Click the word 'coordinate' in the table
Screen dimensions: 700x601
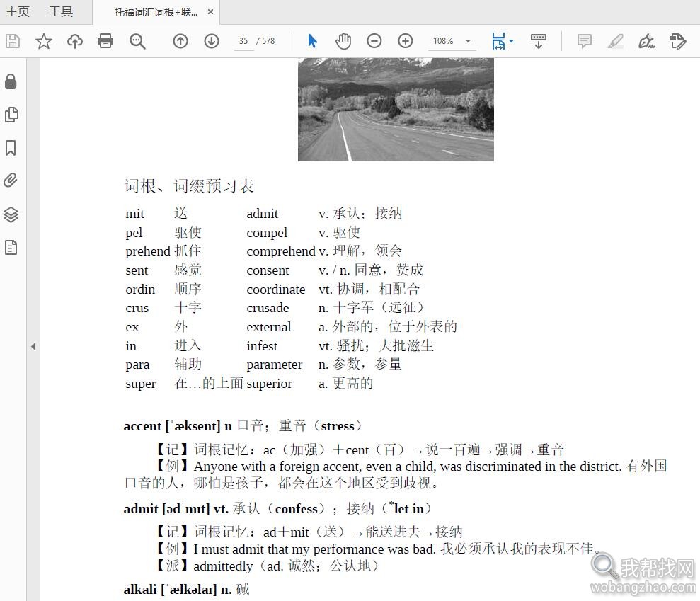coord(276,290)
